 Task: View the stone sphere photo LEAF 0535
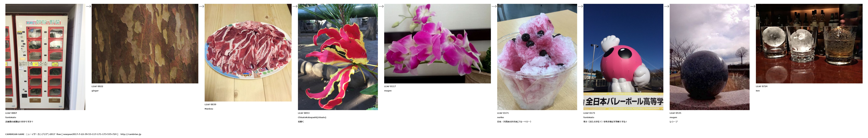point(710,57)
